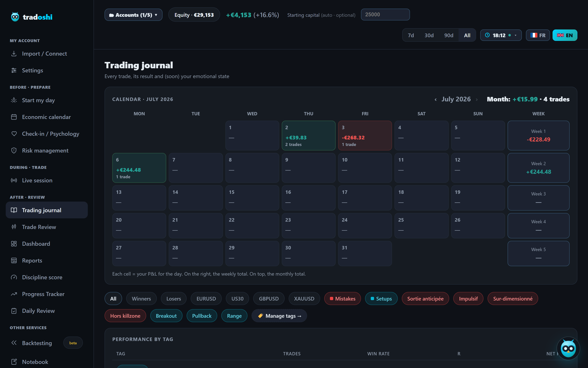
Task: Open Reports chart icon
Action: pyautogui.click(x=14, y=260)
